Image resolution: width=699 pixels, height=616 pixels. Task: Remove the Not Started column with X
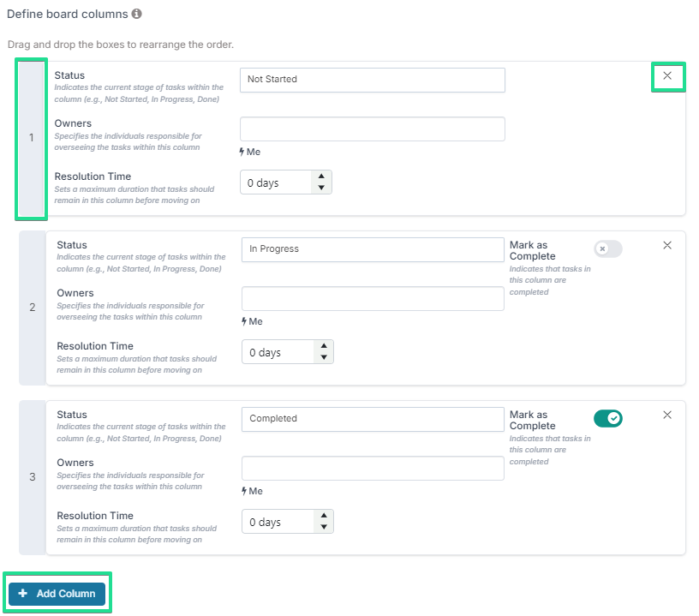(667, 75)
